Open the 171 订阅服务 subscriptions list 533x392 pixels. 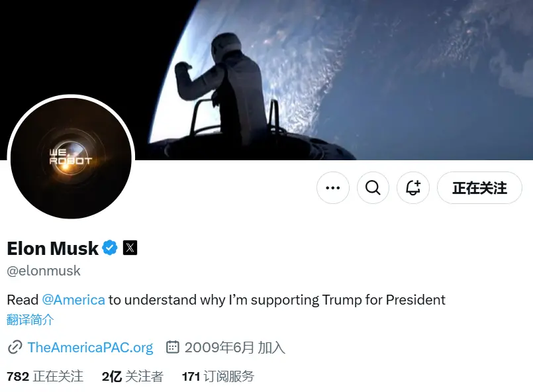pos(218,377)
